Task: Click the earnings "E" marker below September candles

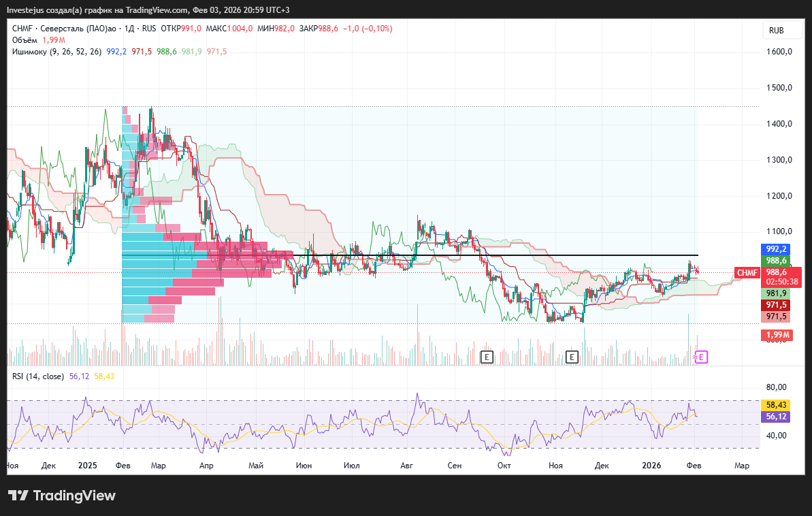Action: 487,357
